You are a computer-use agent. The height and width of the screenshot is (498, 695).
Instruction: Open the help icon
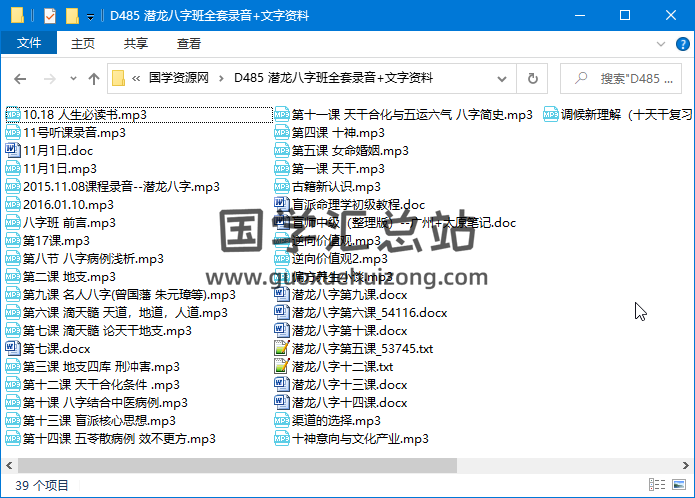point(682,44)
